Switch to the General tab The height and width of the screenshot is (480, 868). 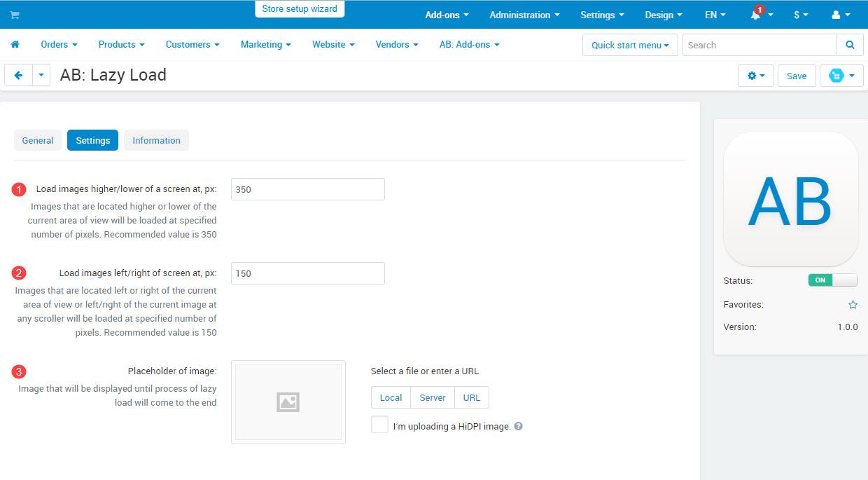pyautogui.click(x=38, y=140)
